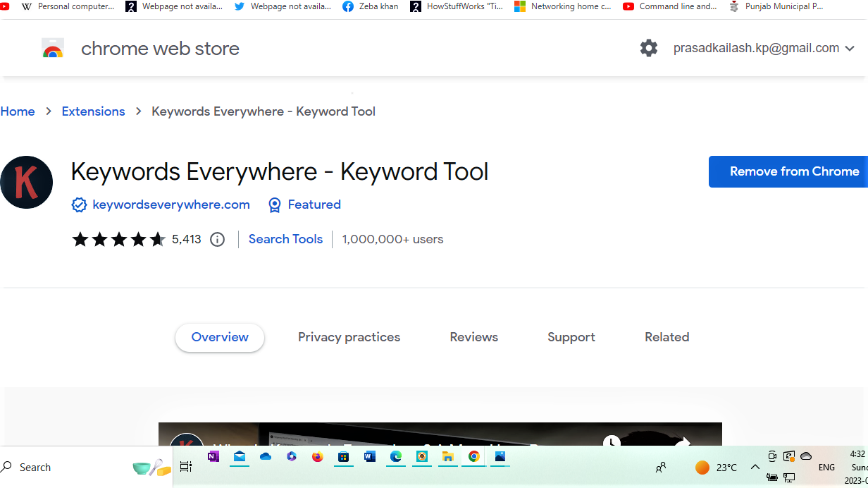
Task: Open the Support tab
Action: (x=571, y=337)
